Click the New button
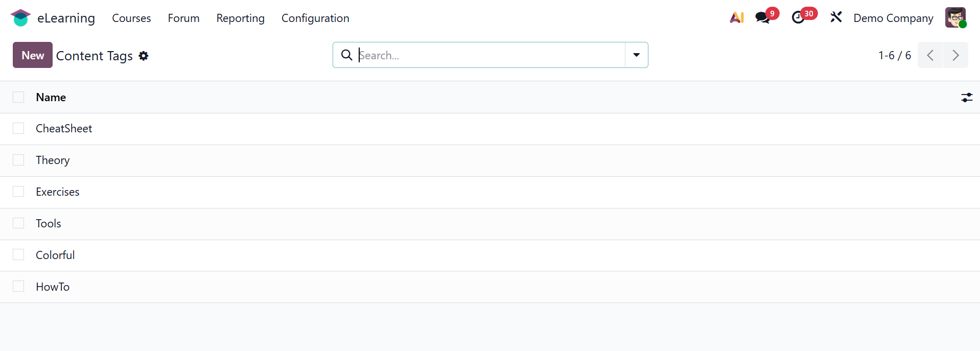This screenshot has width=980, height=351. point(33,55)
